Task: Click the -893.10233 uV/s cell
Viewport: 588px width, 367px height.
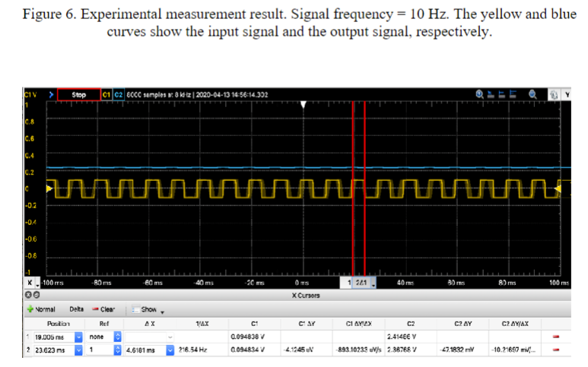Action: point(359,350)
